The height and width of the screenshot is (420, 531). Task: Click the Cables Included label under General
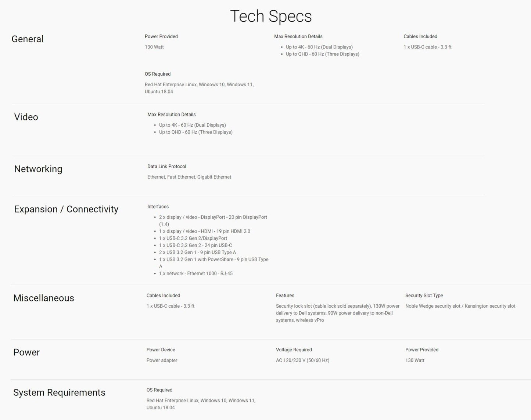(420, 36)
